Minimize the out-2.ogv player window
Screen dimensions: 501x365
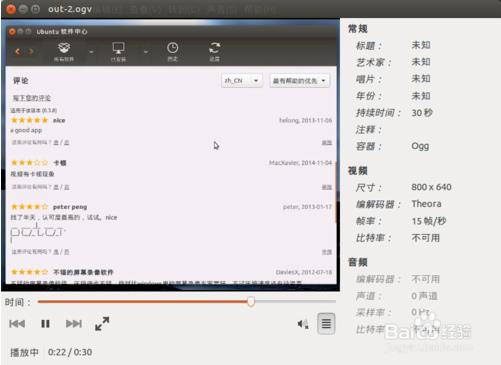[x=23, y=9]
